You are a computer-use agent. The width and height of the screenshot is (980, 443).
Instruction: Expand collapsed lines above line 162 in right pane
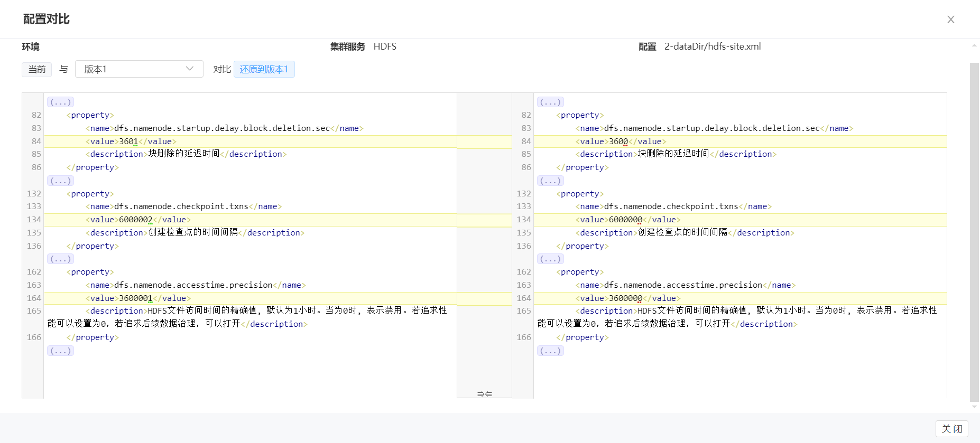pyautogui.click(x=550, y=259)
